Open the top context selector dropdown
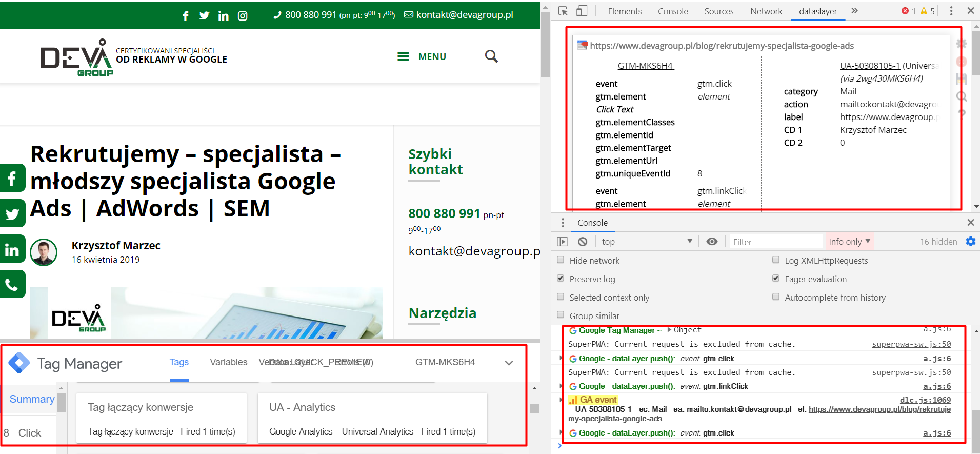The width and height of the screenshot is (980, 454). tap(647, 242)
